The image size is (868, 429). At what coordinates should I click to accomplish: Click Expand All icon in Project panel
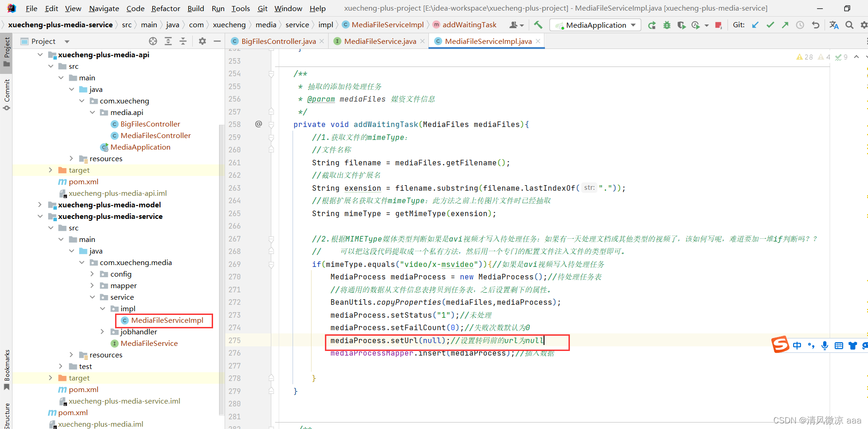point(168,41)
